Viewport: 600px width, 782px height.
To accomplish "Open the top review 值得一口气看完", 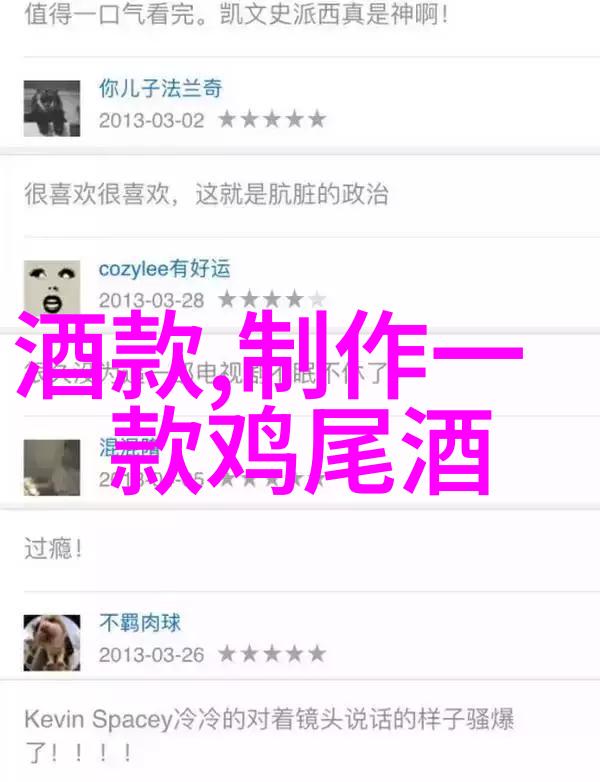I will pyautogui.click(x=236, y=14).
